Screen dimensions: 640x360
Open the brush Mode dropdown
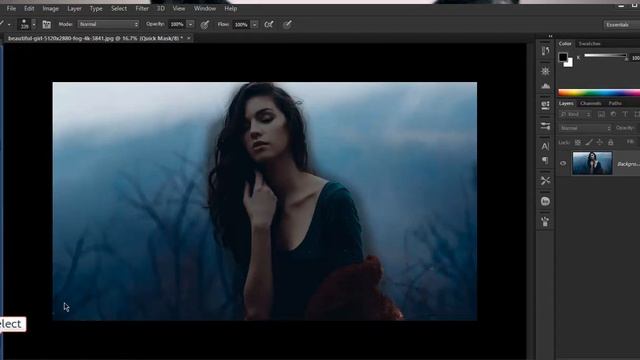coord(108,24)
